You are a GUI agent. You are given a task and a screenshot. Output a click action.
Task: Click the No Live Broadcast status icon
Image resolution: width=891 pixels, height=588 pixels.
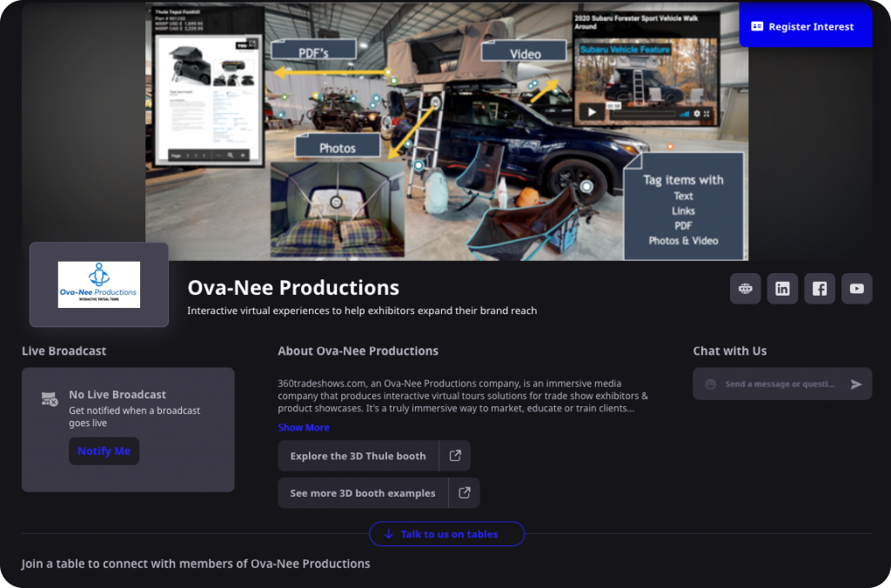pos(50,399)
